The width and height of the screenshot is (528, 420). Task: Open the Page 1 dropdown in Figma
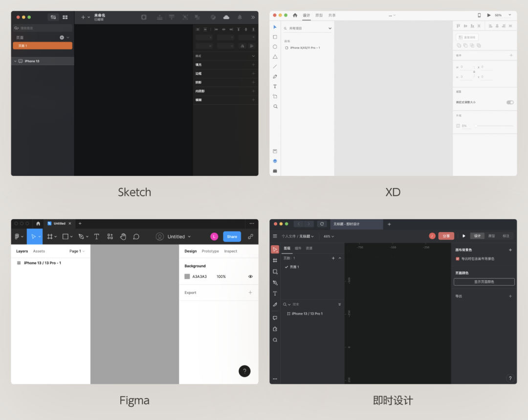[77, 251]
